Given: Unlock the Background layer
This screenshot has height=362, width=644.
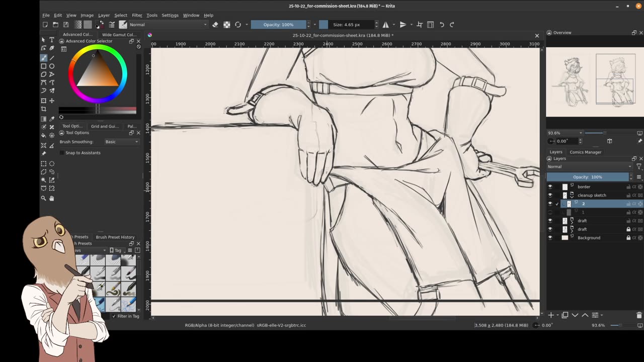Looking at the screenshot, I should click(x=628, y=238).
